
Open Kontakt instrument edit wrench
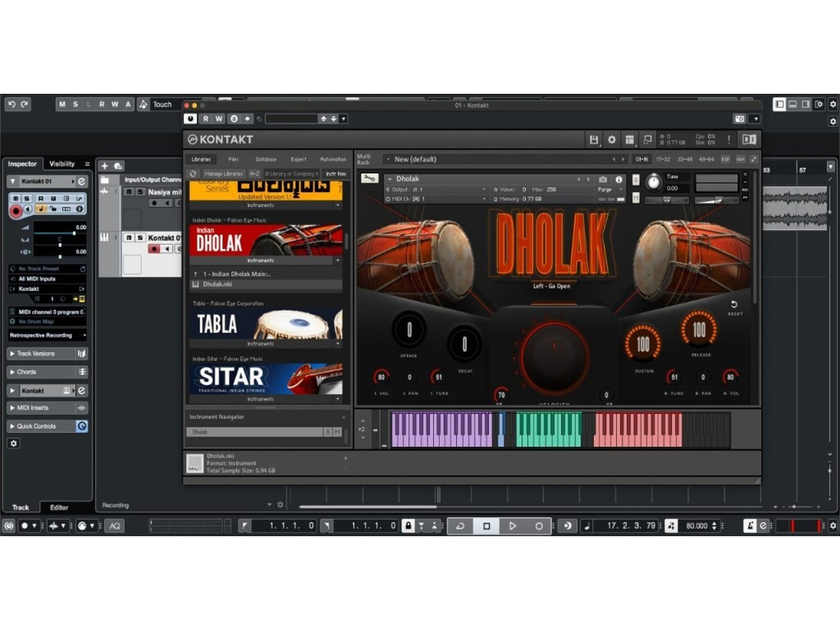pos(369,178)
